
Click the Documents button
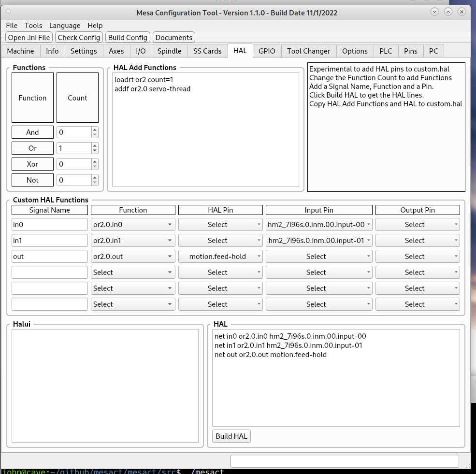[173, 37]
